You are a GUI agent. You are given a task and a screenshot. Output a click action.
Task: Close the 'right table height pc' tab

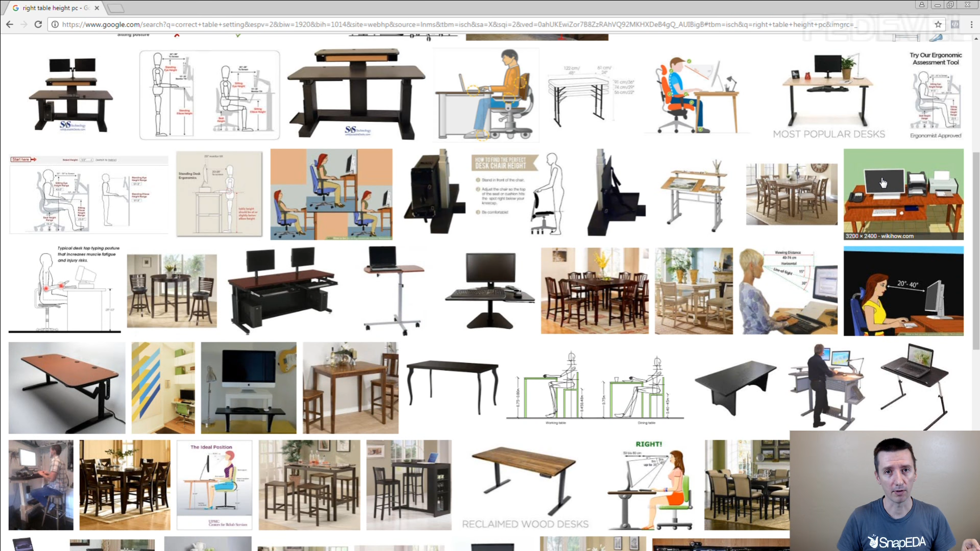(97, 8)
